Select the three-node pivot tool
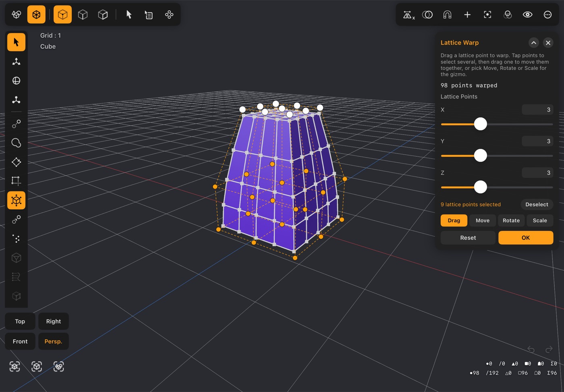 (x=16, y=100)
